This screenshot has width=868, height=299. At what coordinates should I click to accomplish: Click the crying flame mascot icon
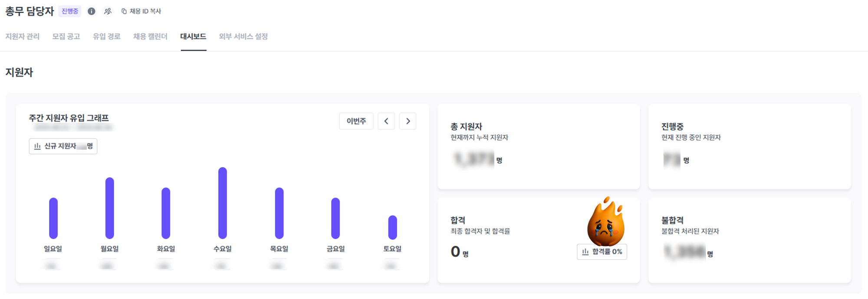(605, 222)
